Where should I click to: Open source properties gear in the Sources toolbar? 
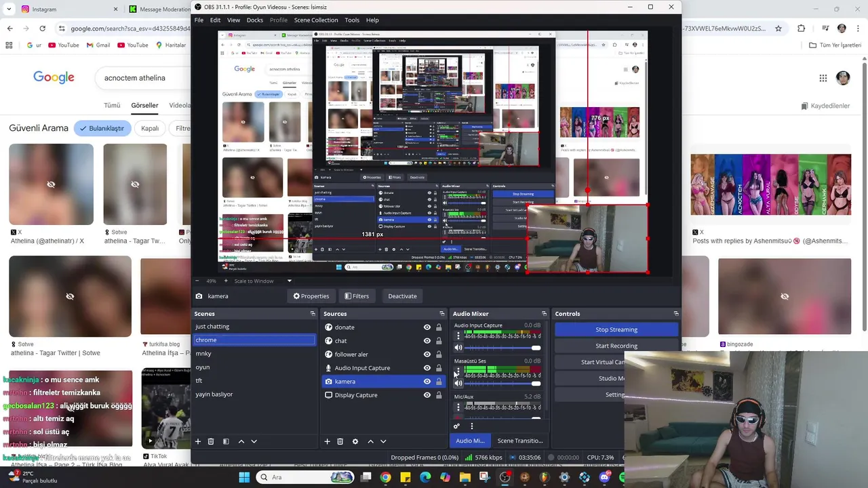[x=355, y=441]
